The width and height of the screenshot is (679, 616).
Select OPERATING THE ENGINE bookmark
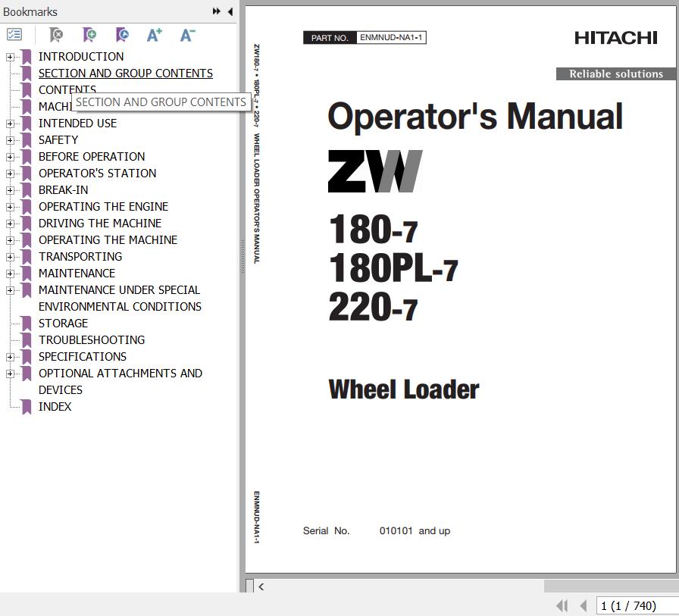pyautogui.click(x=104, y=207)
